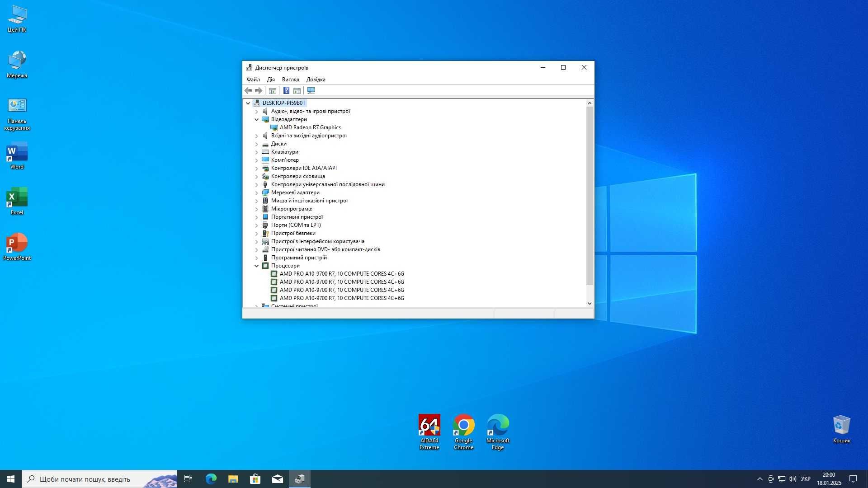868x488 pixels.
Task: Open the Windows Start menu
Action: (11, 479)
